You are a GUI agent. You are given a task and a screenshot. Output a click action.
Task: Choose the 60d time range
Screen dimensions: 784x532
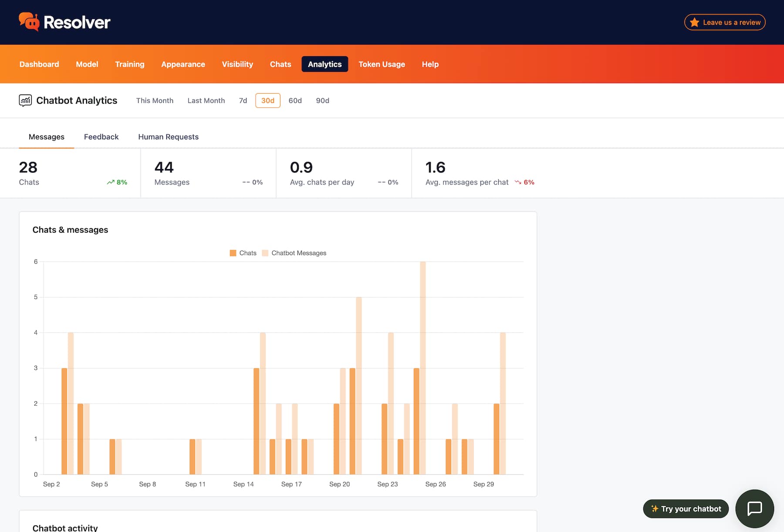pos(295,101)
